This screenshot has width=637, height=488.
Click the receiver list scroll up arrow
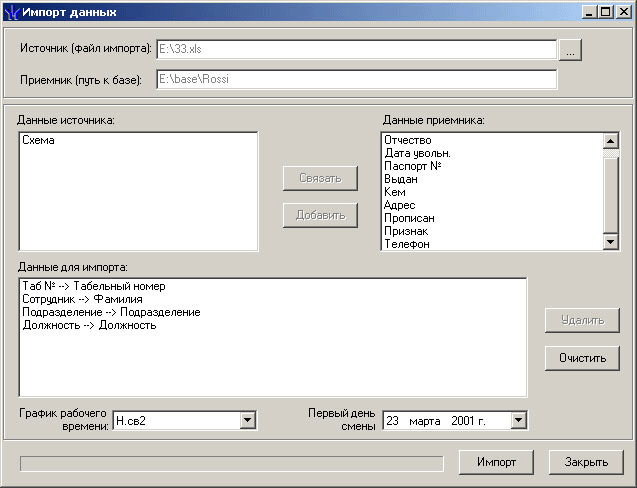(x=611, y=141)
